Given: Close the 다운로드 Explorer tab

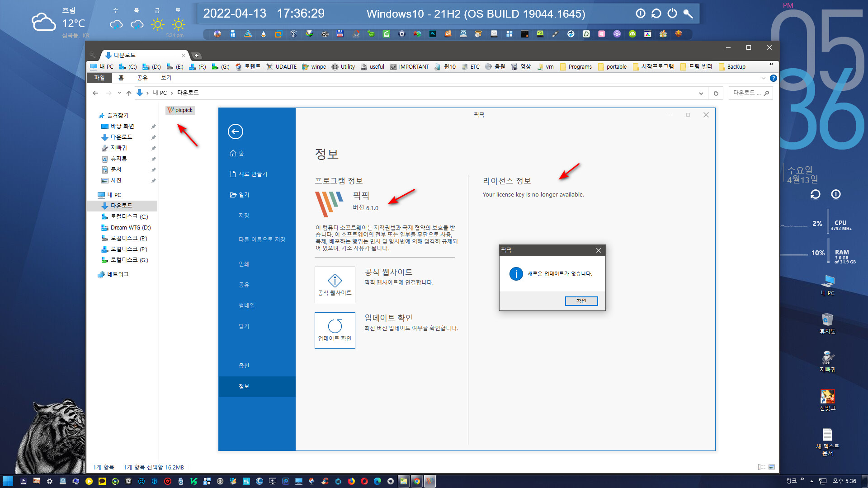Looking at the screenshot, I should click(x=183, y=56).
